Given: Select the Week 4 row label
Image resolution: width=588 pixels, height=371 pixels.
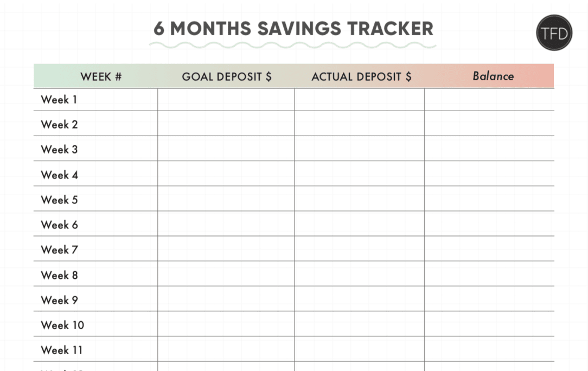Looking at the screenshot, I should [59, 175].
